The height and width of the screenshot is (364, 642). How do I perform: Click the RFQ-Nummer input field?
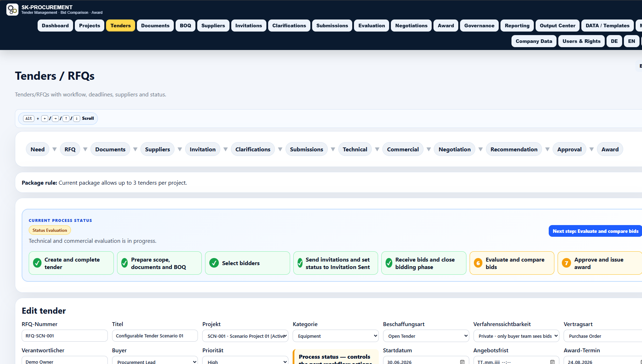click(65, 336)
